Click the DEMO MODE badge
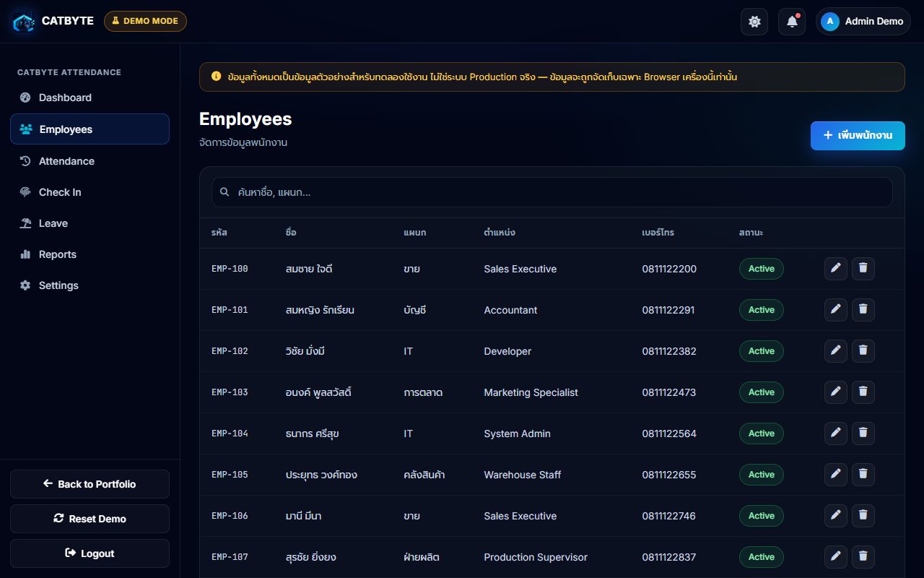 145,22
